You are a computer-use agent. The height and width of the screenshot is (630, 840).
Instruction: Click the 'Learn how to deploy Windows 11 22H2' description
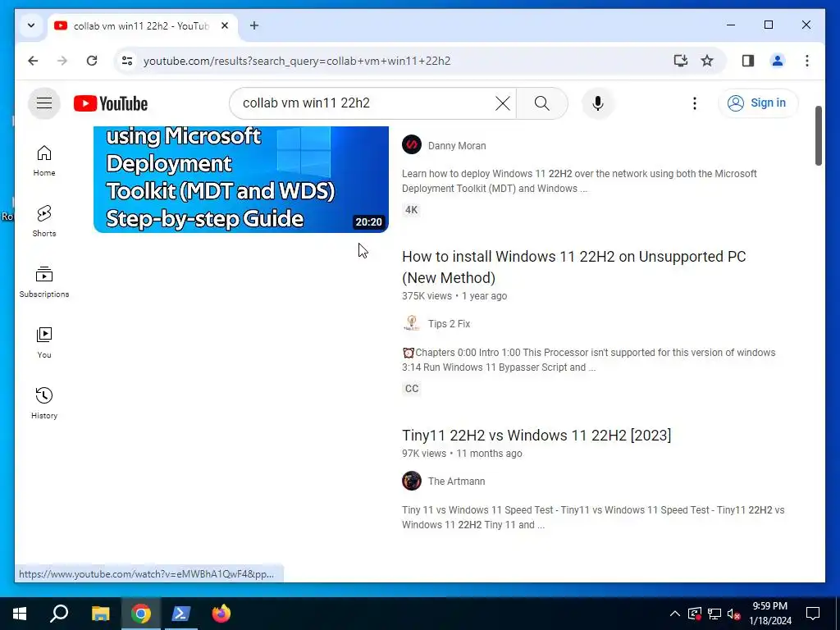click(579, 181)
